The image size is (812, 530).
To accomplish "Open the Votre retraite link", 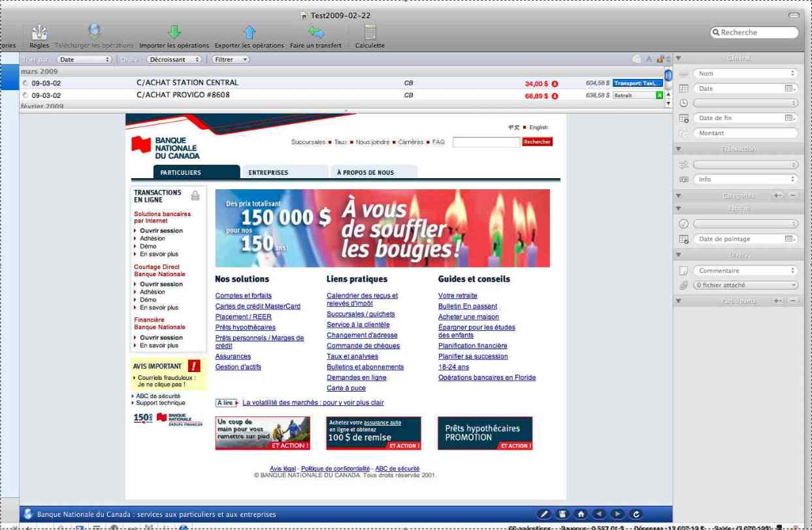I will (x=458, y=296).
